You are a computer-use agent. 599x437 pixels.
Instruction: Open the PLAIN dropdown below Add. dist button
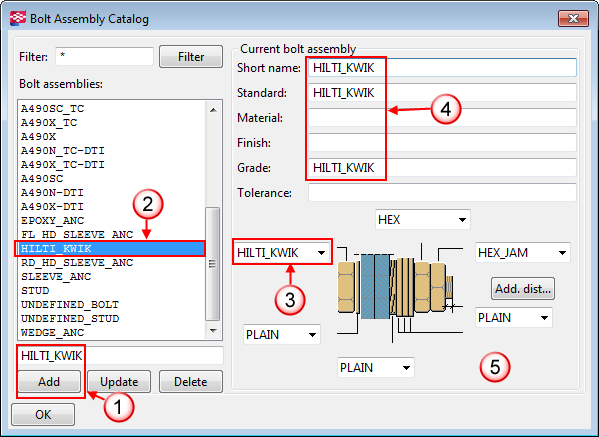pos(514,317)
